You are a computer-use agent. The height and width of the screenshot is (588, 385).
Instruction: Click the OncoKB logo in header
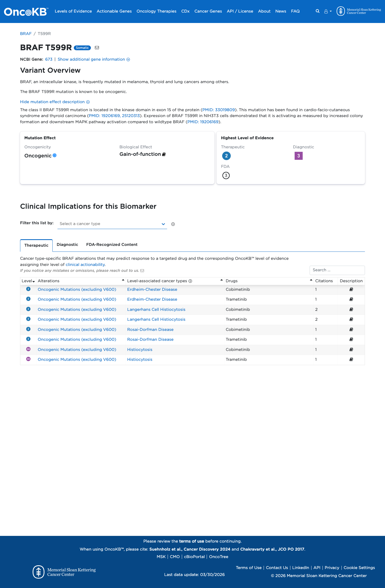point(26,11)
